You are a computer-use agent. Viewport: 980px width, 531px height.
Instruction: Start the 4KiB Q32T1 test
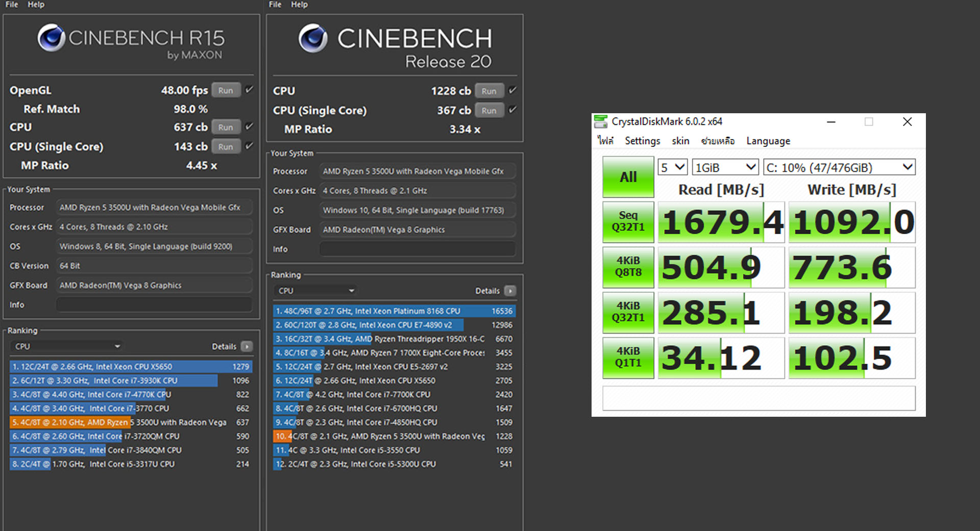628,312
